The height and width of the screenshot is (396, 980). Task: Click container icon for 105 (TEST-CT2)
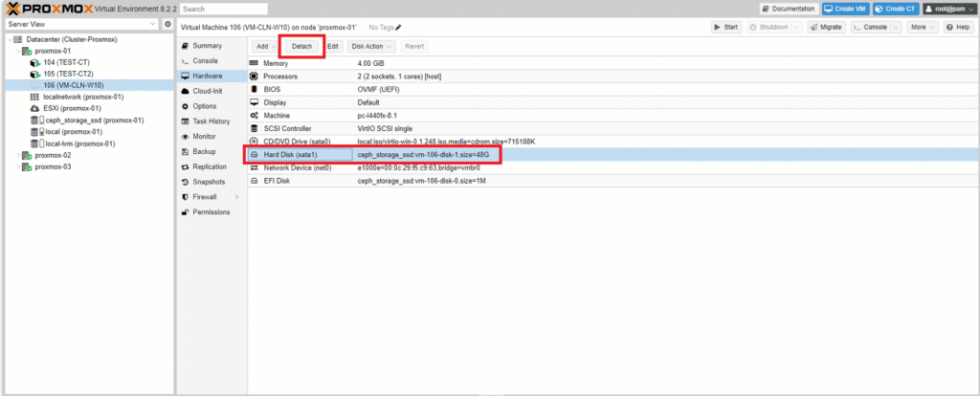pyautogui.click(x=35, y=74)
